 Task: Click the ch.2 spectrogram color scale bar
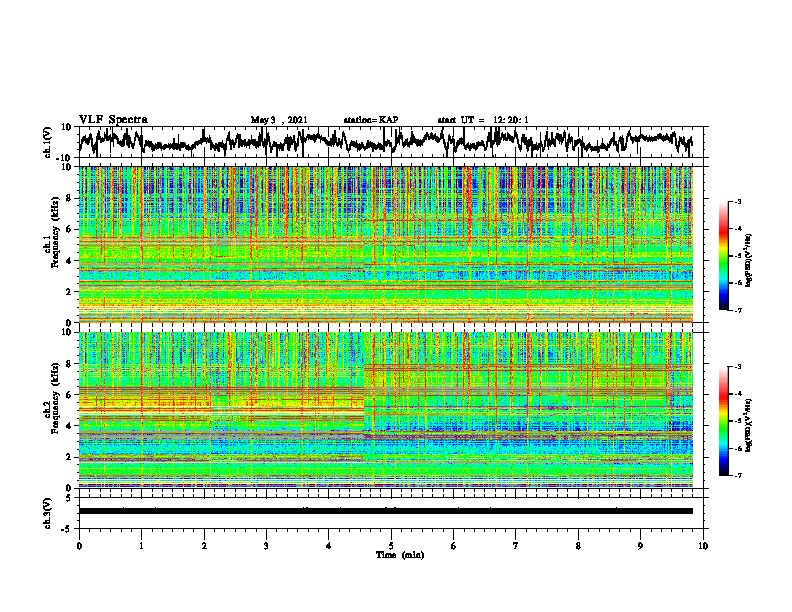click(x=723, y=421)
